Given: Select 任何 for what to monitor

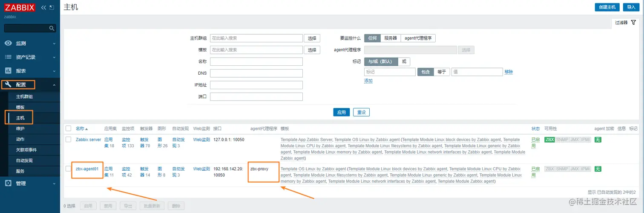Looking at the screenshot, I should coord(372,38).
